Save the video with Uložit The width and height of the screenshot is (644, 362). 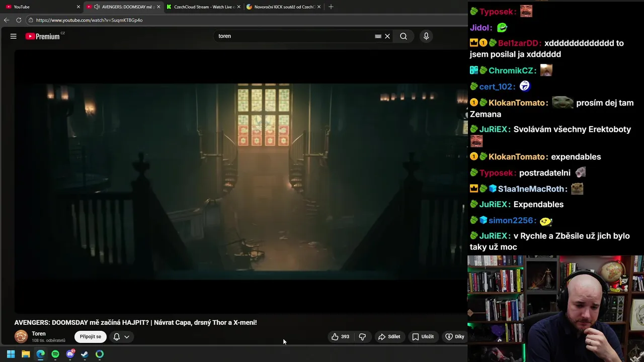pos(423,337)
